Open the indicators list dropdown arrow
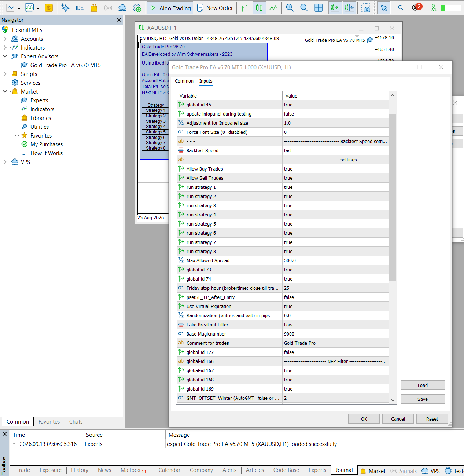The height and width of the screenshot is (476, 464). pyautogui.click(x=38, y=8)
